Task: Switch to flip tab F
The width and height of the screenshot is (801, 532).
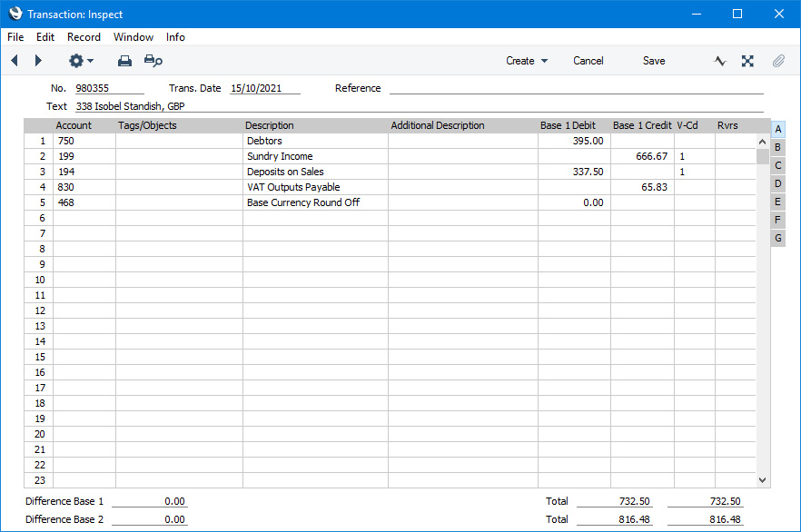Action: coord(778,220)
